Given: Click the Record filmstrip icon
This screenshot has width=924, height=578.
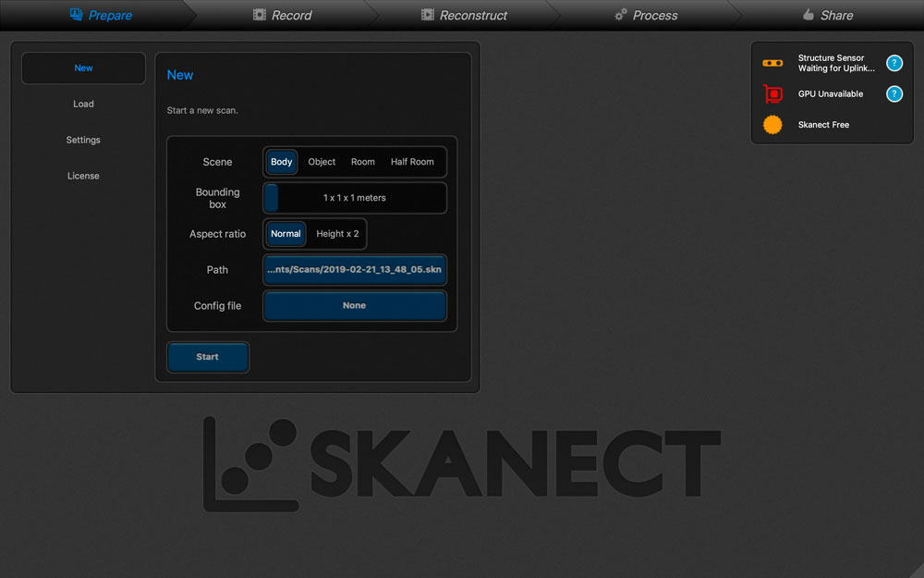Looking at the screenshot, I should [x=260, y=14].
